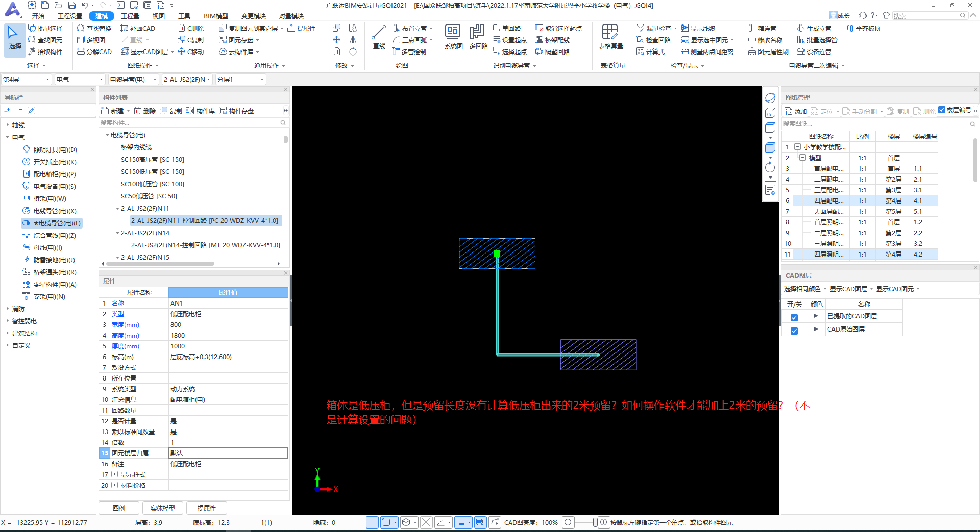Viewport: 980px width, 532px height.
Task: Open the 开始 ribbon tab
Action: point(38,16)
